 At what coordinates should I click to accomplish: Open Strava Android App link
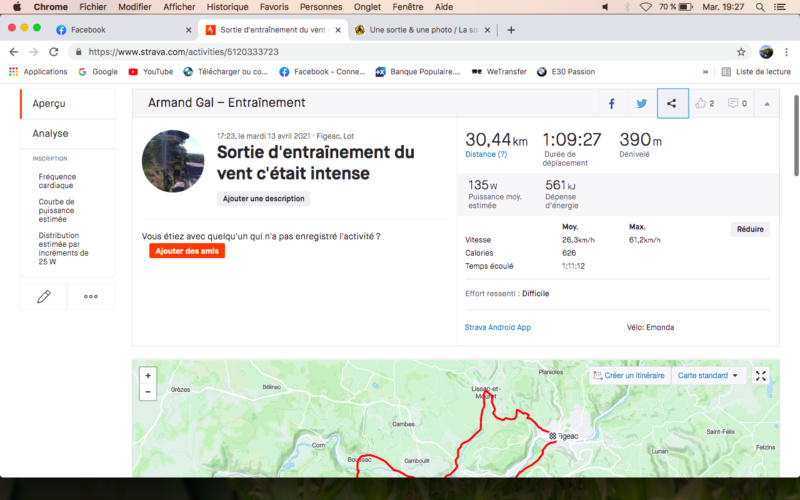[497, 328]
